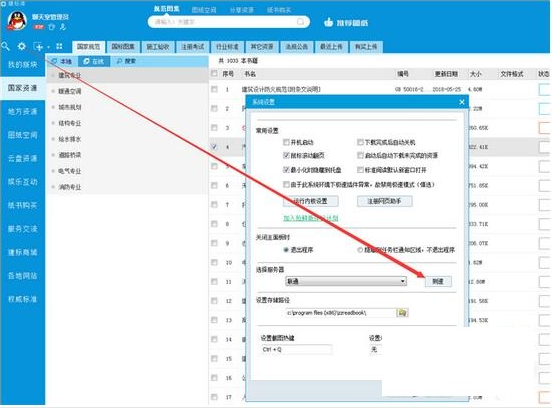Open the server selection dropdown
552x408 pixels.
[x=346, y=281]
